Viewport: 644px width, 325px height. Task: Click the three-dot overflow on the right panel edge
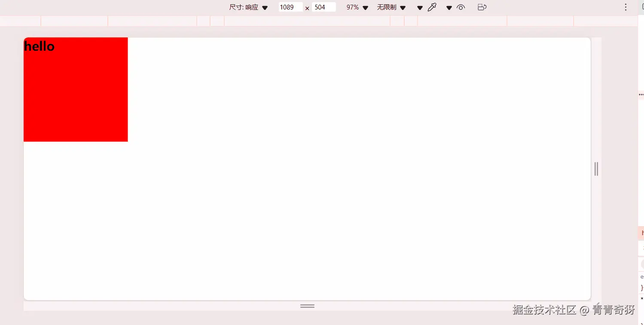(641, 94)
